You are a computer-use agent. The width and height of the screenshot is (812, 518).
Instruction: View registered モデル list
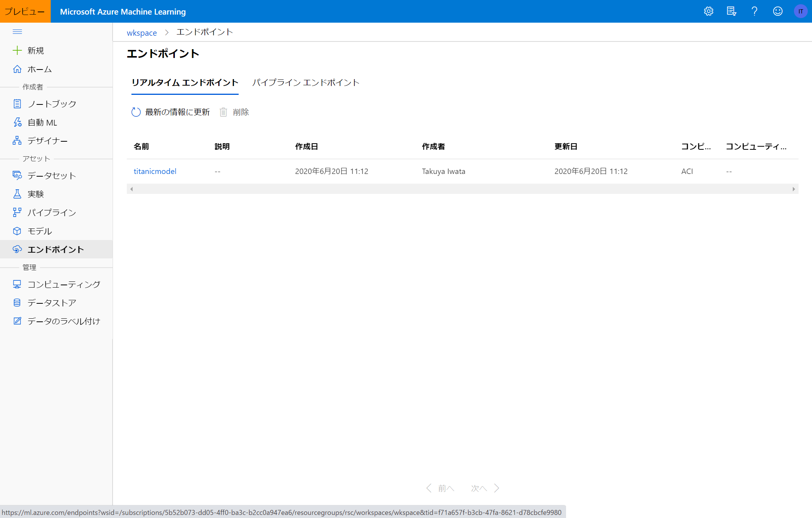(39, 231)
